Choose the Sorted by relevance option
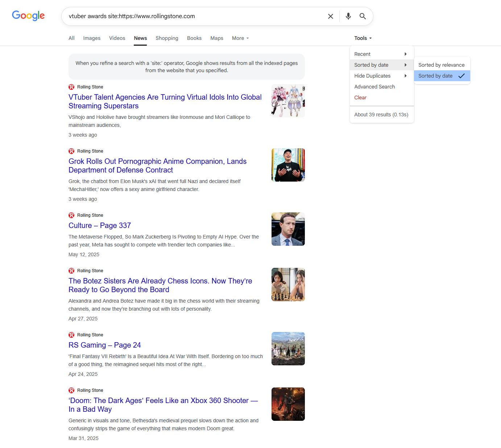 [x=442, y=65]
